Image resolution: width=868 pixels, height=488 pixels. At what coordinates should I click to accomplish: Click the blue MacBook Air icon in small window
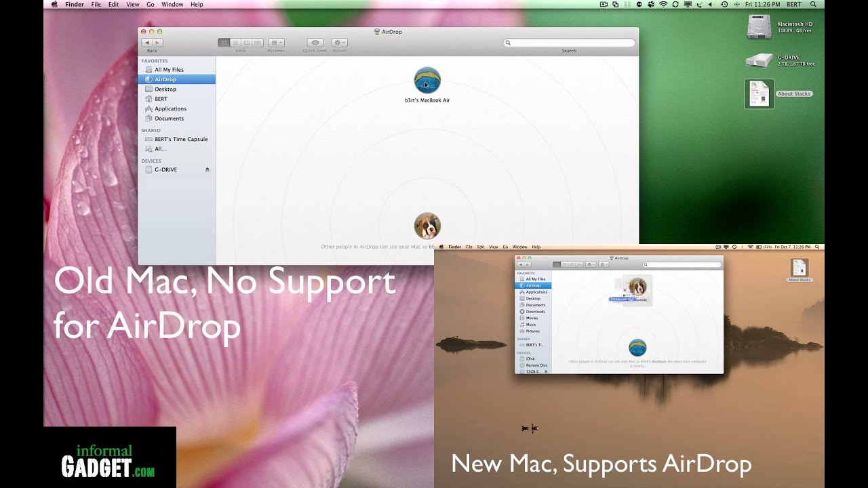pyautogui.click(x=637, y=348)
